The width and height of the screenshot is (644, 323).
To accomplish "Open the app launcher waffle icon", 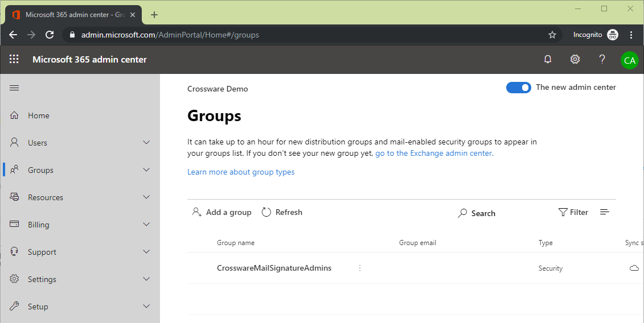I will 14,59.
